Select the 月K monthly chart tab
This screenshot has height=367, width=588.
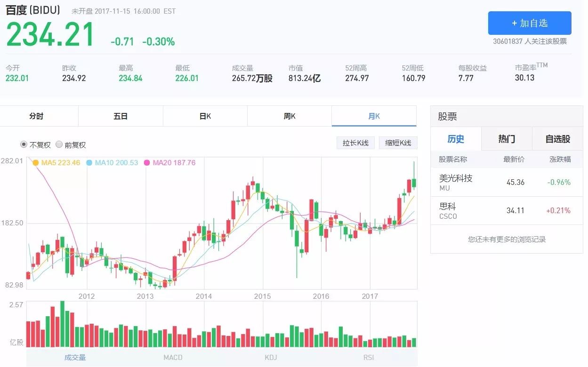tap(374, 116)
